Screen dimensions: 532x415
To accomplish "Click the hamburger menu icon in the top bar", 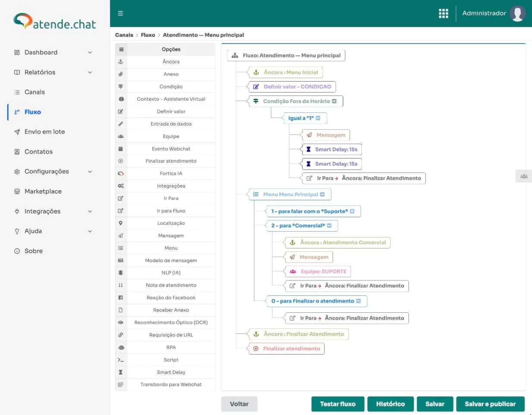I will tap(120, 13).
